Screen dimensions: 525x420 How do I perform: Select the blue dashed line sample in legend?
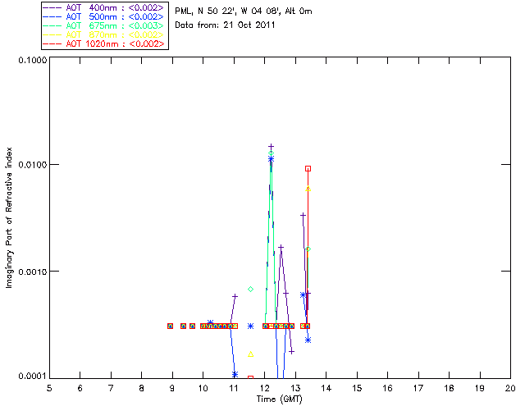pyautogui.click(x=52, y=16)
